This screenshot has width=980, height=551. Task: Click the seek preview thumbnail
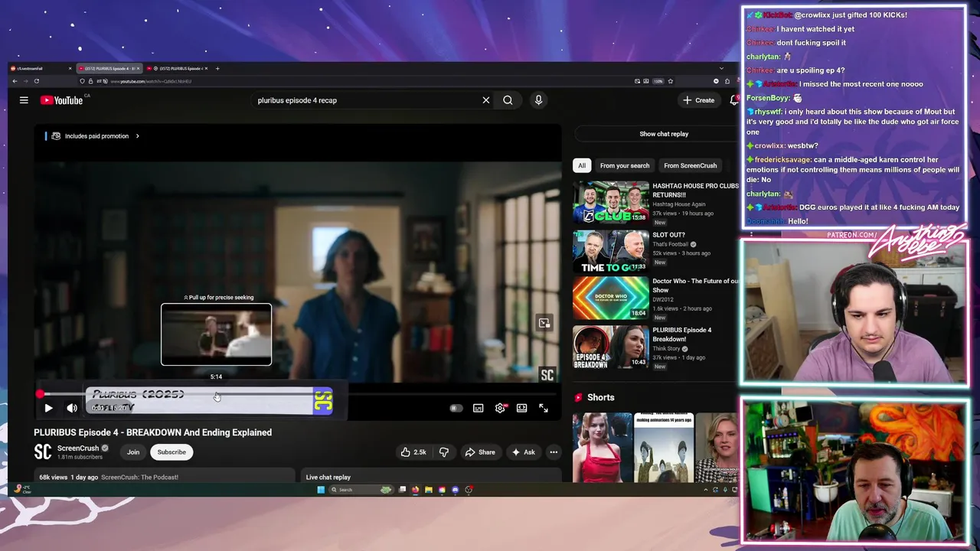(x=216, y=334)
